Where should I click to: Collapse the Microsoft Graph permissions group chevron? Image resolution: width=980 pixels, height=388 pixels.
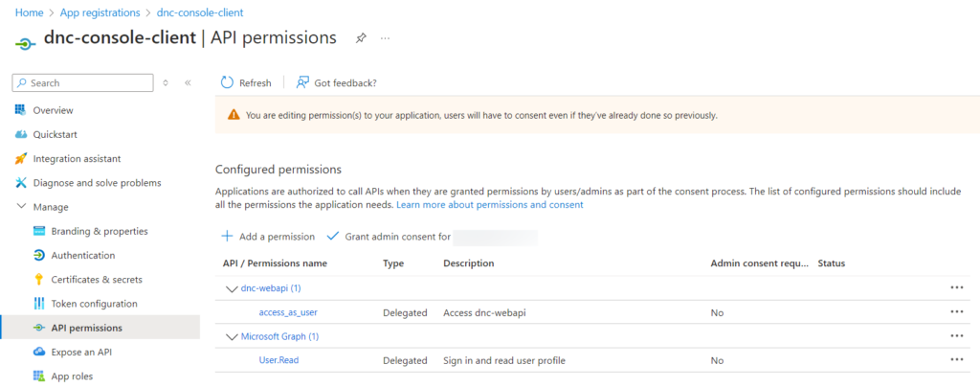232,336
